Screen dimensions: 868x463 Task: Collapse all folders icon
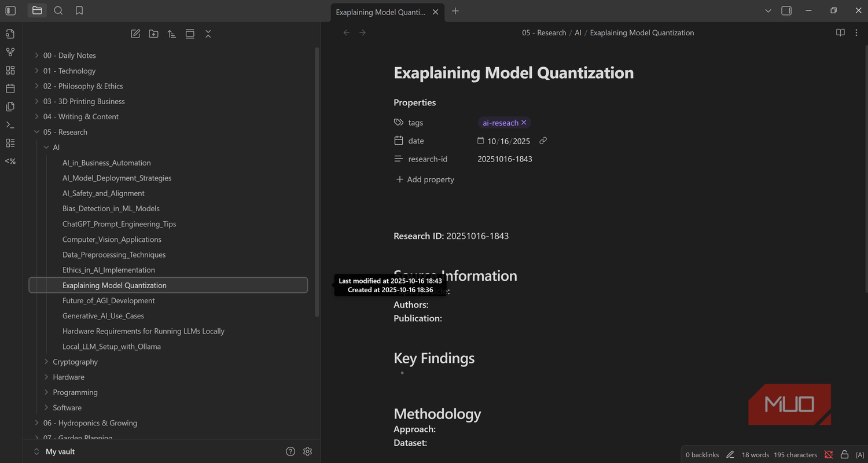208,34
